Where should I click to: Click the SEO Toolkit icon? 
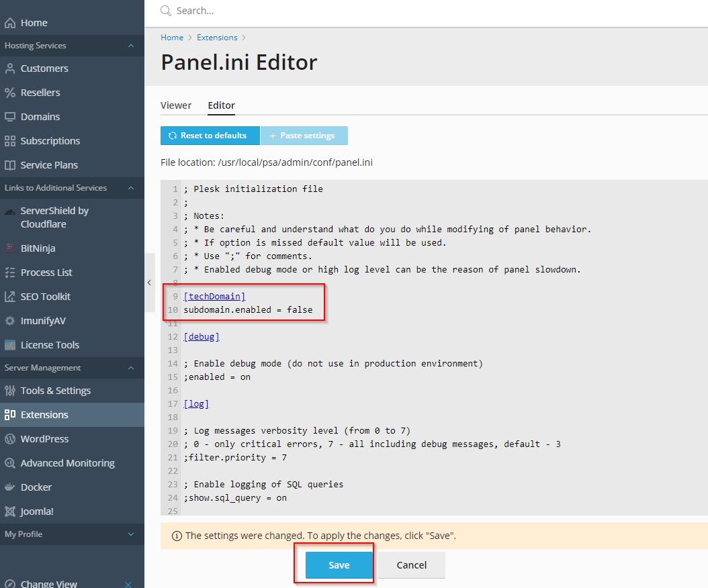(x=9, y=297)
